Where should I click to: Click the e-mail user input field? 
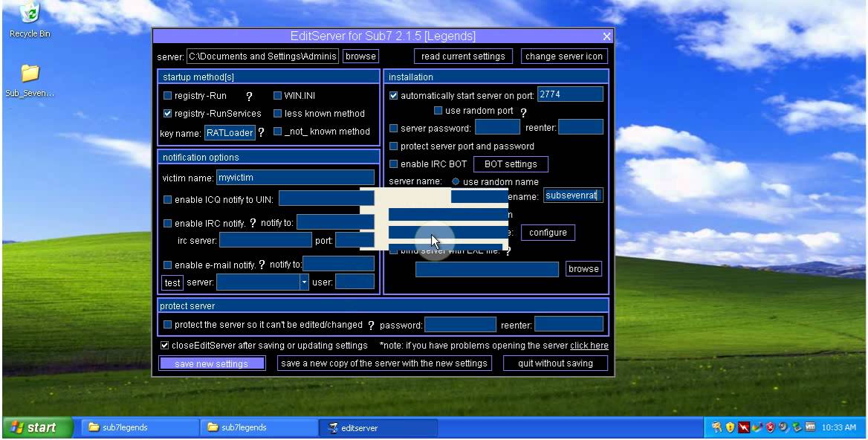coord(354,282)
